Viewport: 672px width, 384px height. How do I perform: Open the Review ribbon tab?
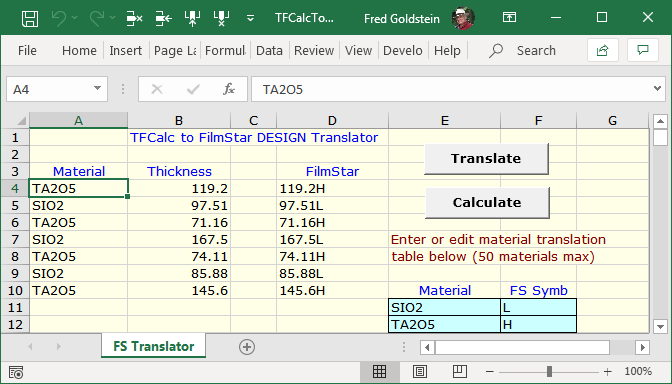314,51
